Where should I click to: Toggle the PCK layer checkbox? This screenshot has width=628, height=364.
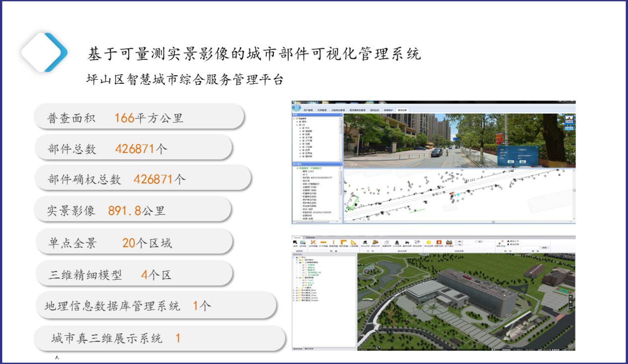tap(303, 128)
